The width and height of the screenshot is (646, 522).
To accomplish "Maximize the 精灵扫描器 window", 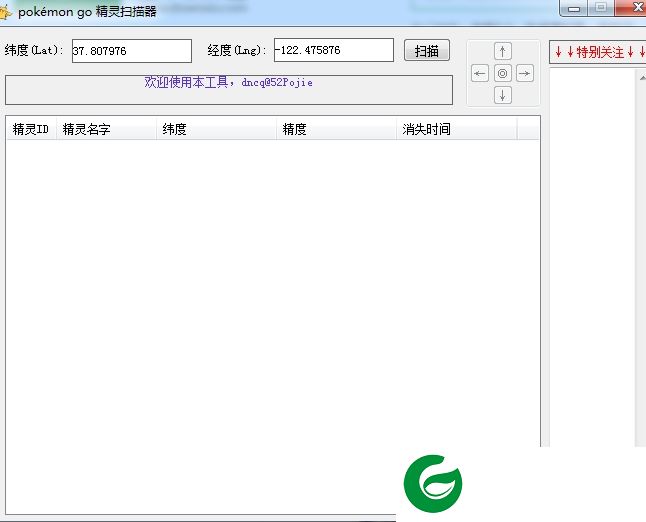I will tap(601, 8).
